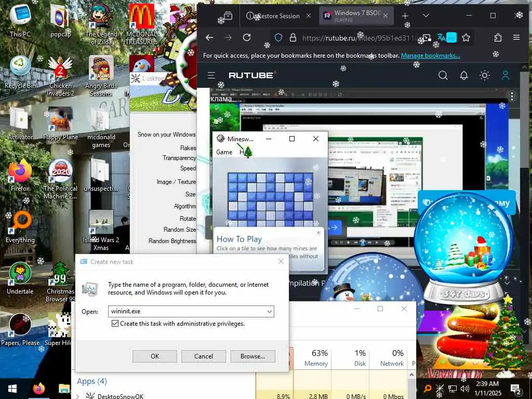Close the Restore Session tab

pos(309,16)
